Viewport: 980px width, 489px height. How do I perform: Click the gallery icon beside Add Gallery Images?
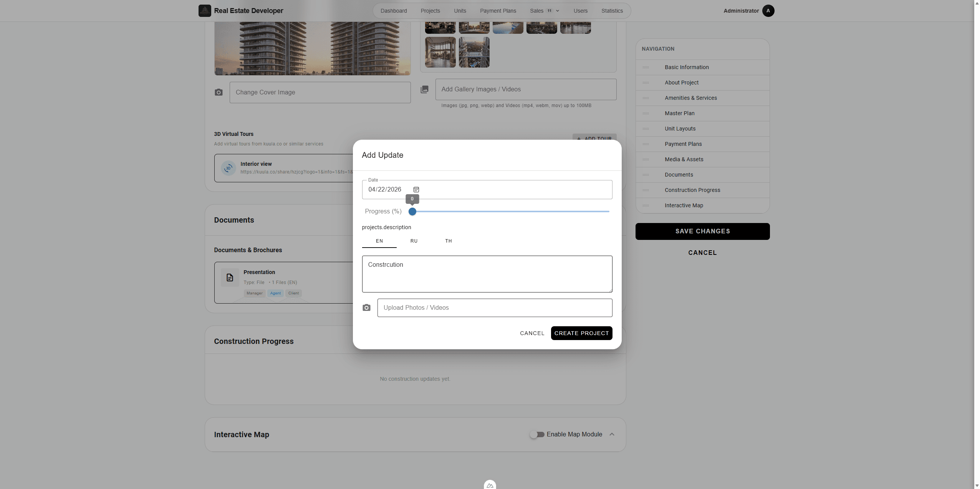(x=424, y=89)
